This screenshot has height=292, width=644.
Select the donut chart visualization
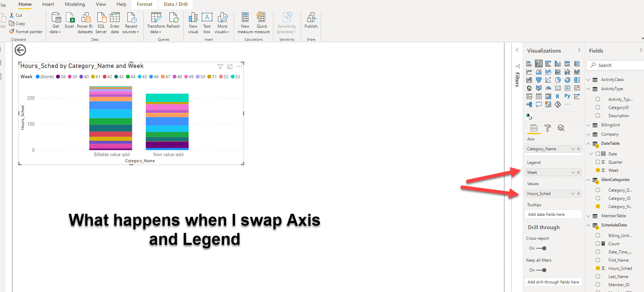tap(567, 80)
